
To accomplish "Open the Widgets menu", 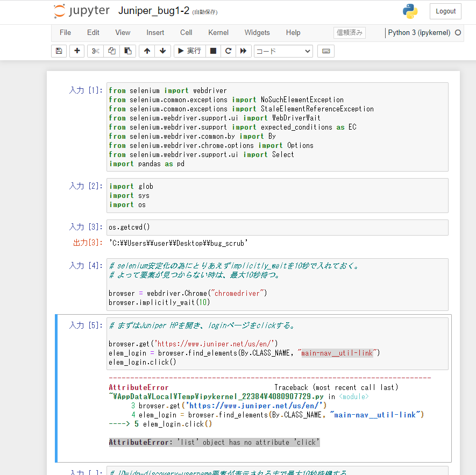I will click(x=257, y=33).
